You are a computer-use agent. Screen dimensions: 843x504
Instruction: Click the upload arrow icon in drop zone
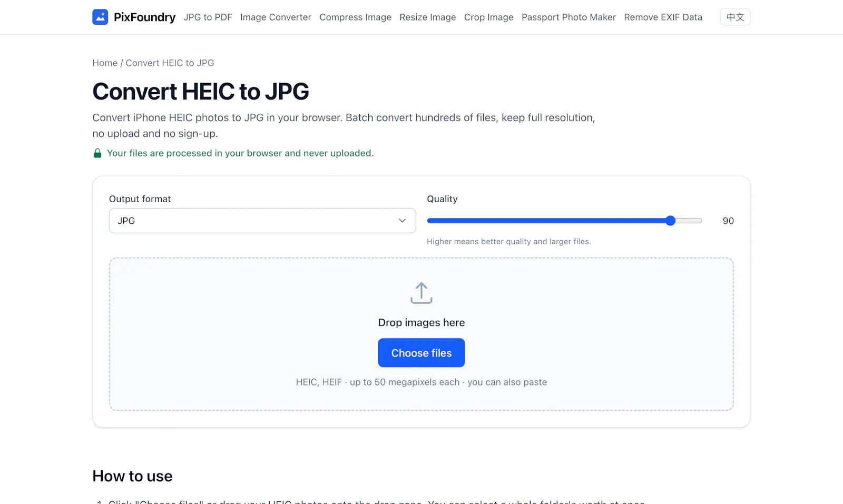421,293
